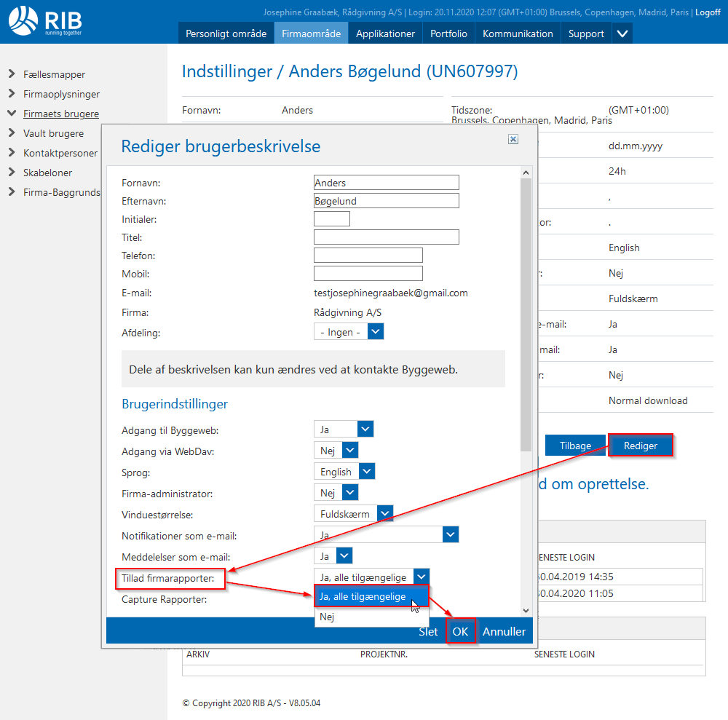Expand the Fællesmapper sidebar section
The image size is (728, 720).
(x=12, y=74)
